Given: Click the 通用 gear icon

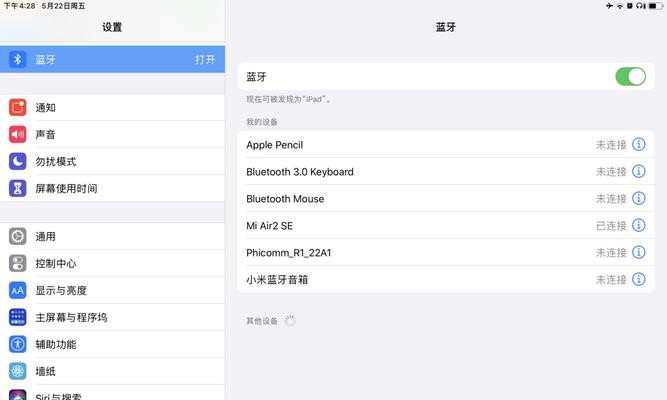Looking at the screenshot, I should [17, 236].
